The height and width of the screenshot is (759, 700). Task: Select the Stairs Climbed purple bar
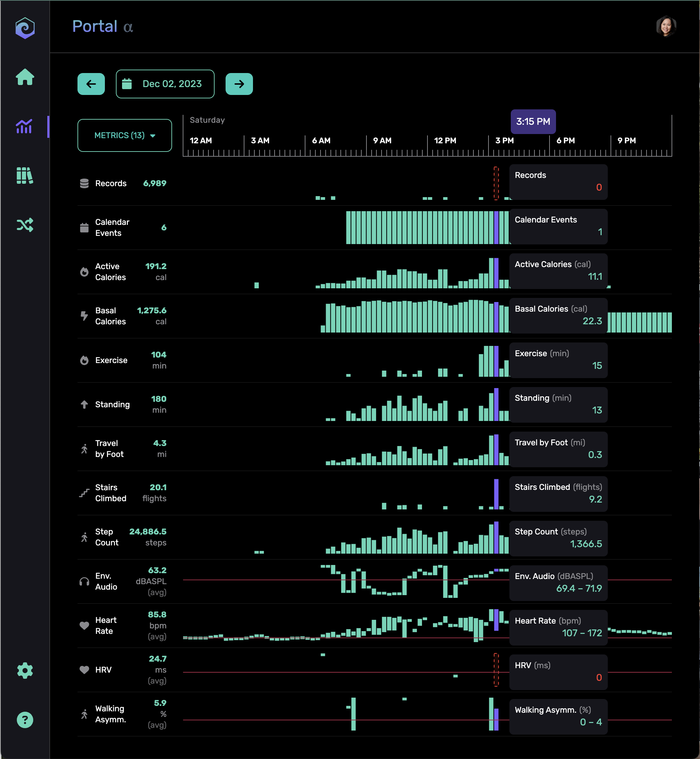click(x=496, y=494)
